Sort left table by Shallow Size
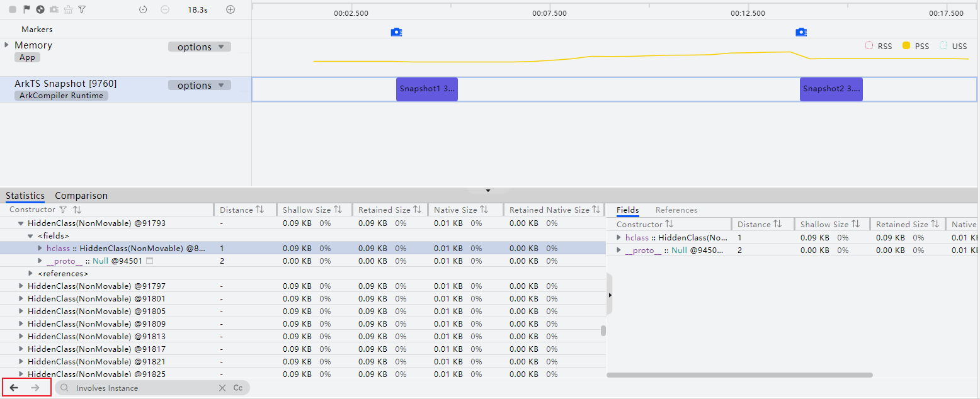This screenshot has height=399, width=980. [338, 210]
